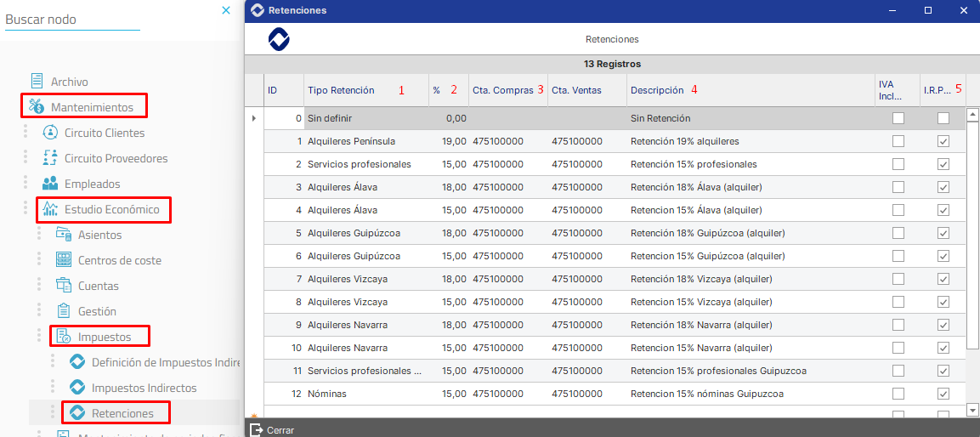
Task: Check IVA Incl. for Sin definir row
Action: [x=898, y=118]
